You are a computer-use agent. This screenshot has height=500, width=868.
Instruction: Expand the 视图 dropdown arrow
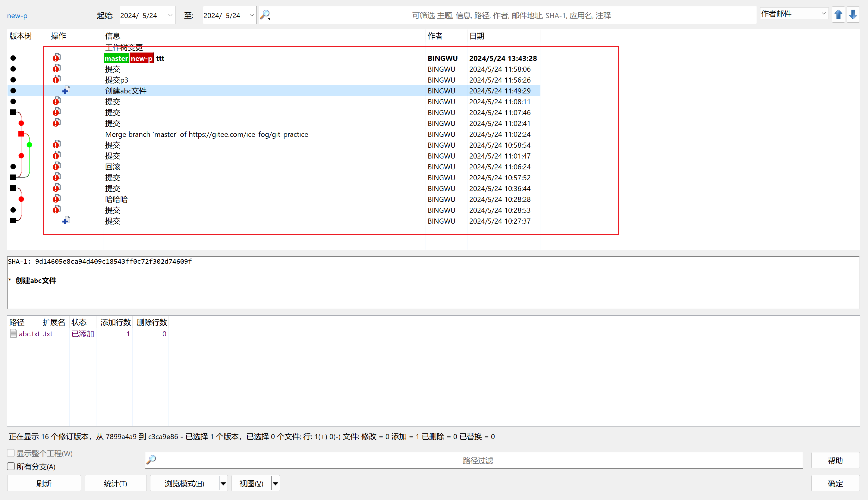click(275, 483)
